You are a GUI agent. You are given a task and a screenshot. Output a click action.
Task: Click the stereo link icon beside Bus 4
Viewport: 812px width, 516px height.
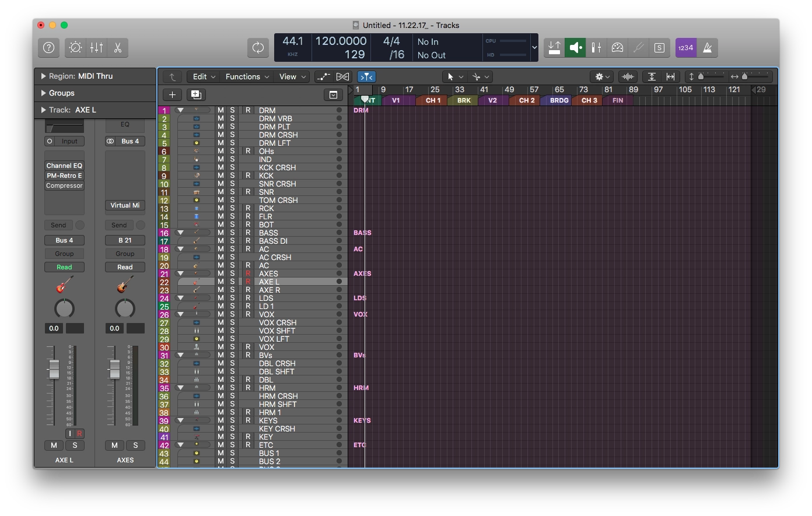[110, 141]
